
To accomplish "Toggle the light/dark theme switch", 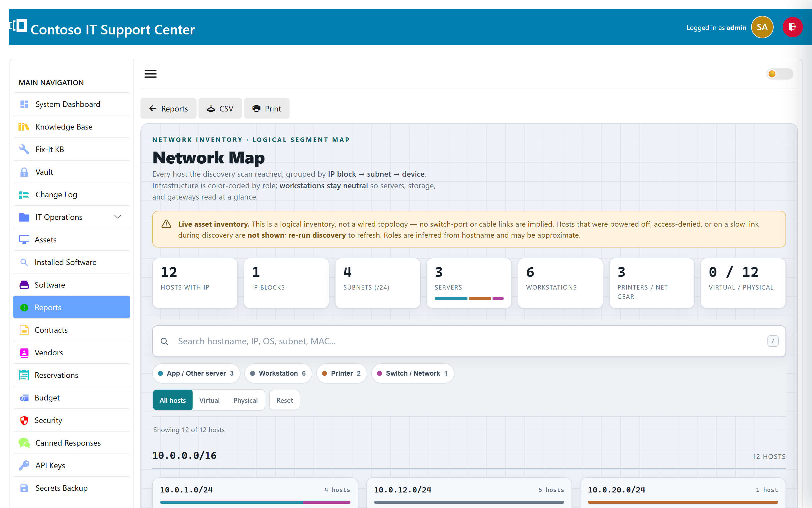I will 780,74.
